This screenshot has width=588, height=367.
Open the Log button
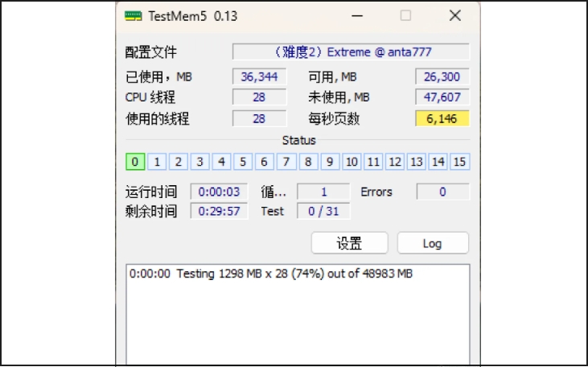pyautogui.click(x=433, y=243)
